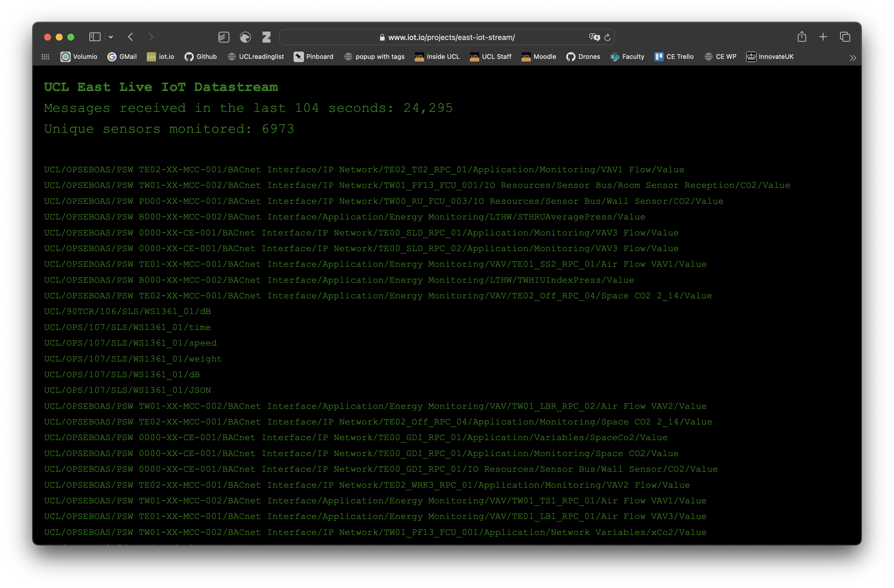The image size is (894, 588).
Task: Click the UCL/OPS/107/SLS/WS1361_01/weight line
Action: pos(133,359)
